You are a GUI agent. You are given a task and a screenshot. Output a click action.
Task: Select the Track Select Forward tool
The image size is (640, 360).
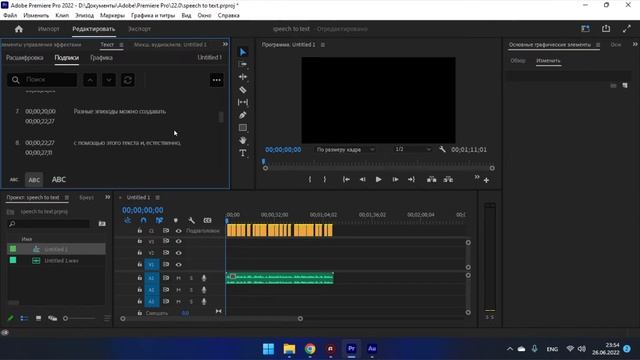[243, 64]
